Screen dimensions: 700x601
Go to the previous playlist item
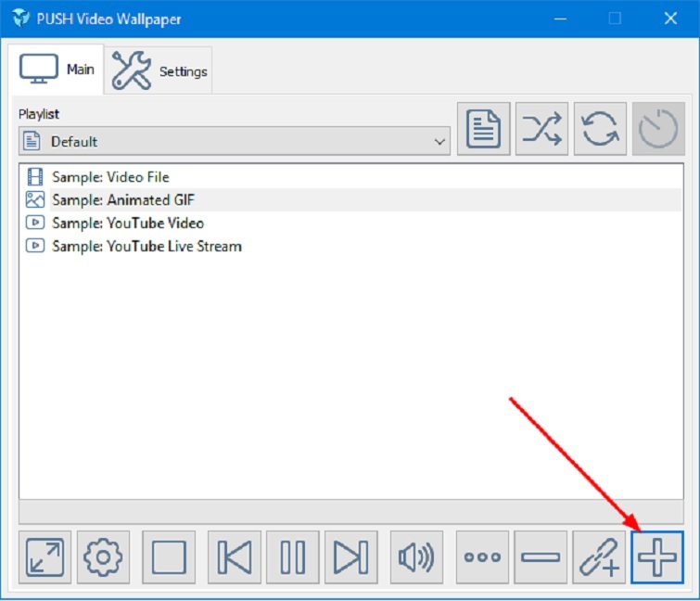pyautogui.click(x=235, y=557)
